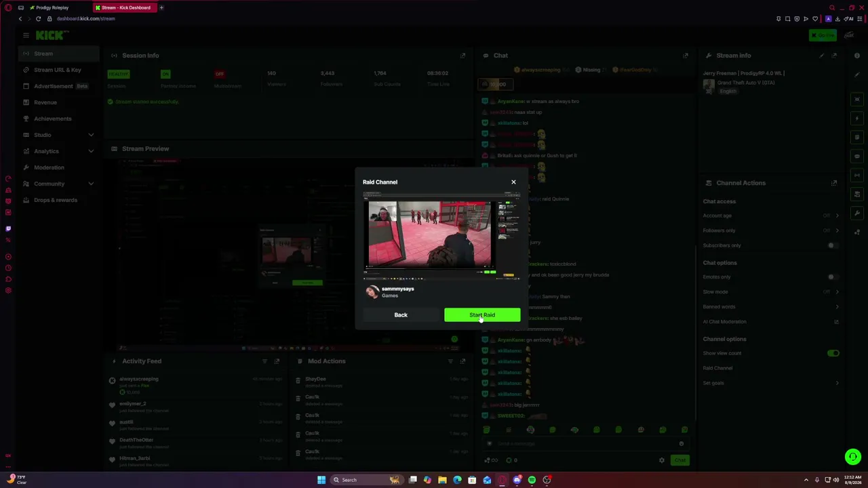Open Discord from the taskbar
868x488 pixels.
(517, 480)
